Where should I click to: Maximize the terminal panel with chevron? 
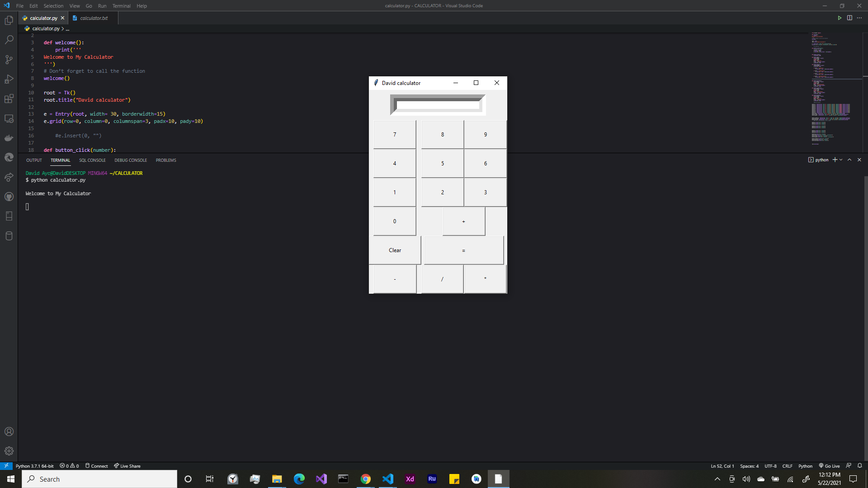pyautogui.click(x=849, y=160)
